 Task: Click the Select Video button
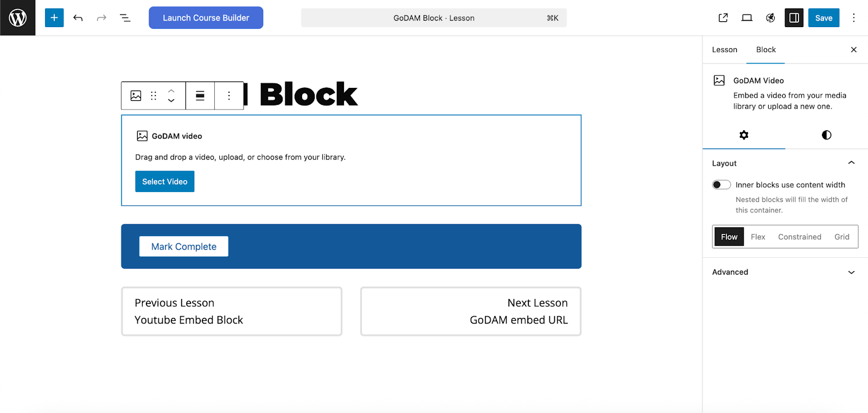pyautogui.click(x=165, y=182)
